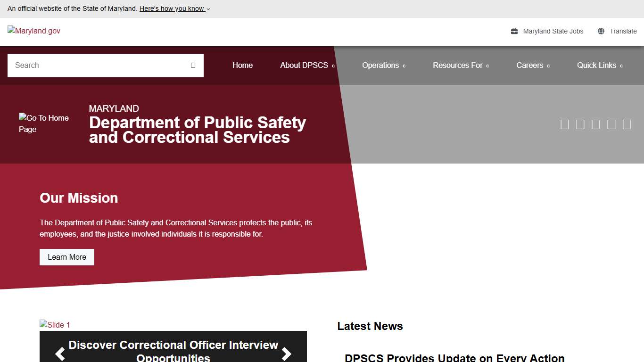Viewport: 644px width, 362px height.
Task: Open the Careers navigation menu
Action: coord(530,65)
